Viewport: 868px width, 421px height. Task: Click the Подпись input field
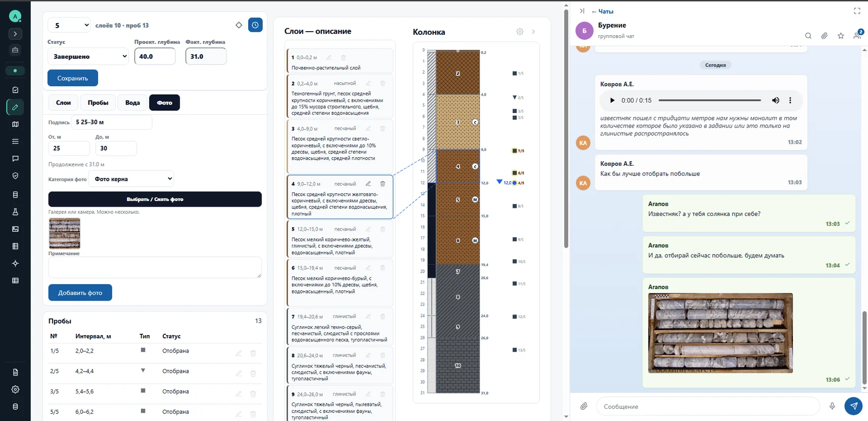click(x=112, y=122)
